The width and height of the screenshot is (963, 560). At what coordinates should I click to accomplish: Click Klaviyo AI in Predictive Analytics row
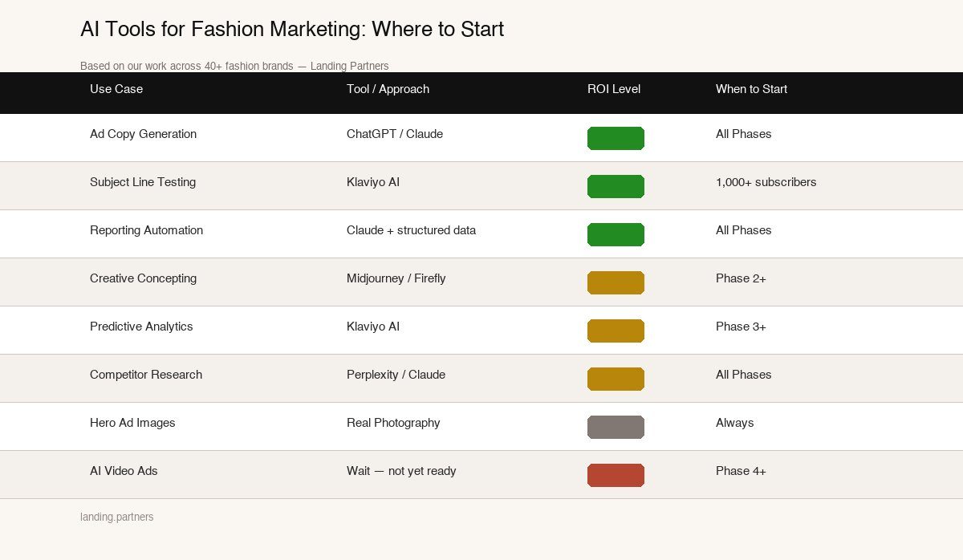tap(373, 327)
